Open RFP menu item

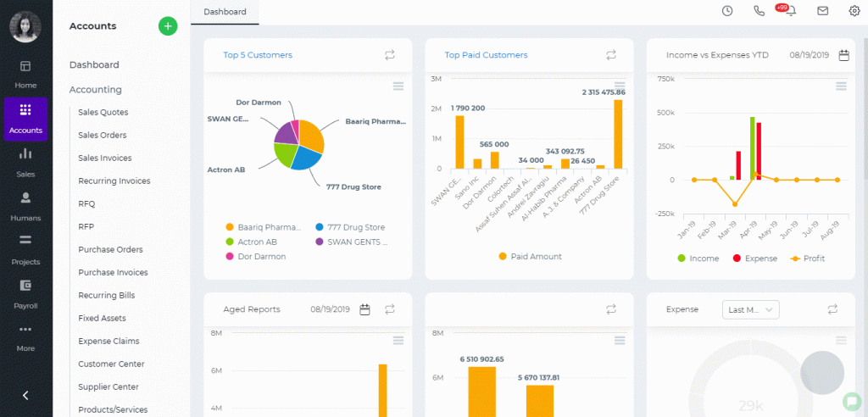click(87, 226)
